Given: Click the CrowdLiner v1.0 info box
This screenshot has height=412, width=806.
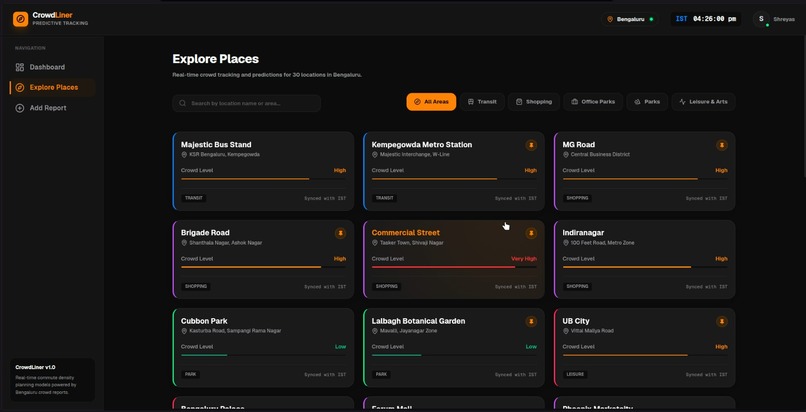Looking at the screenshot, I should point(52,380).
